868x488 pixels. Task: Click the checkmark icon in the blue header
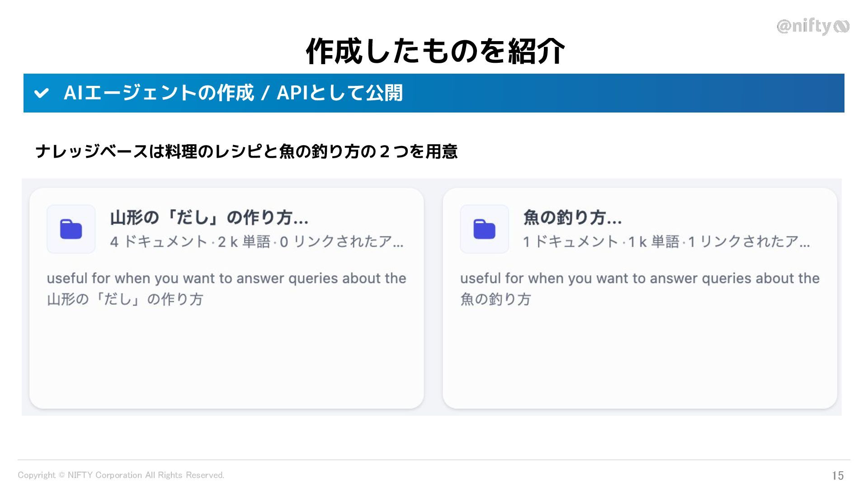(41, 93)
